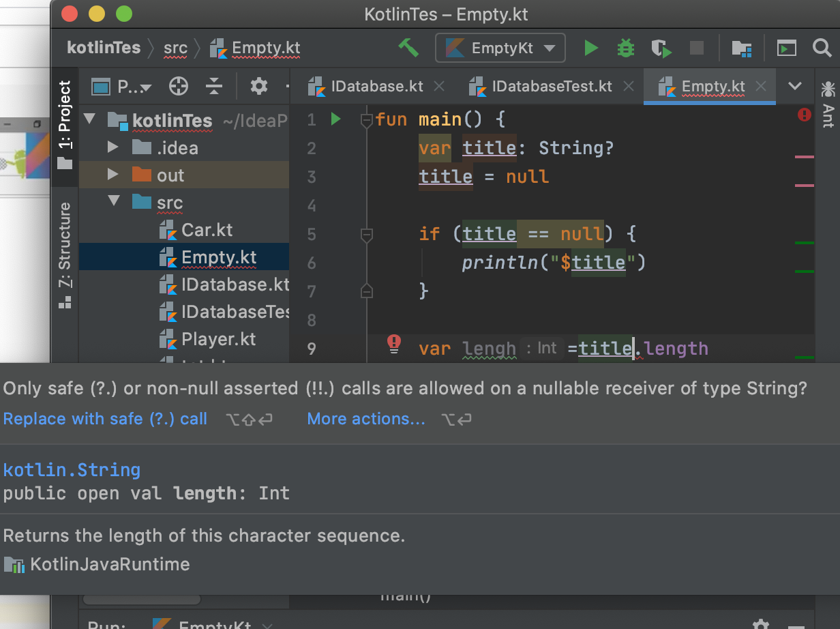Click the Stop square button in toolbar
Image resolution: width=840 pixels, height=629 pixels.
696,48
